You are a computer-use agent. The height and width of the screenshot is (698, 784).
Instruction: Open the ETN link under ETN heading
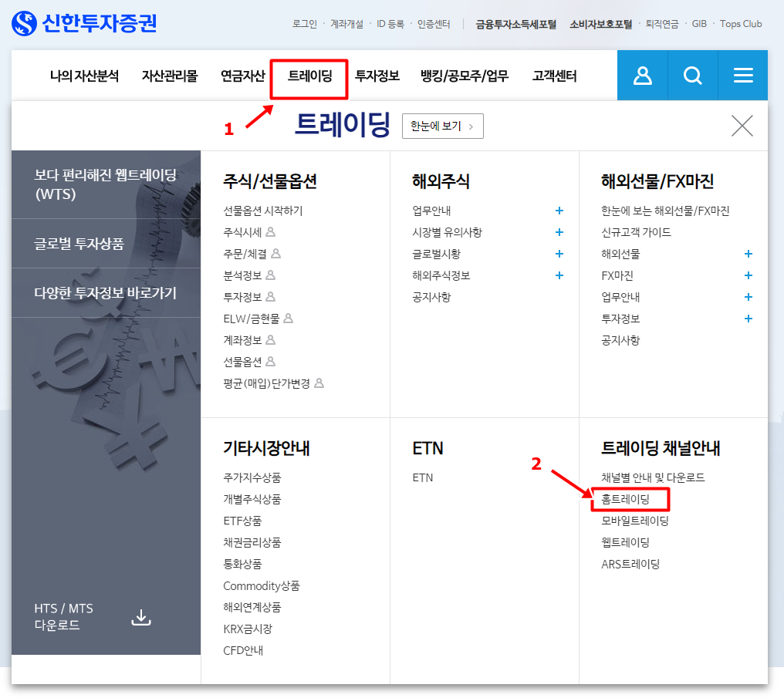[x=423, y=477]
